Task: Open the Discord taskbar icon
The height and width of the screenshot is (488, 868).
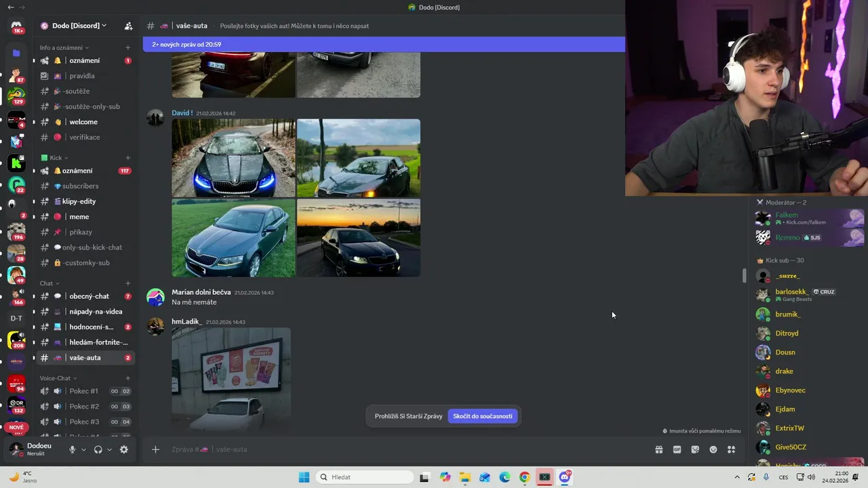Action: (564, 477)
